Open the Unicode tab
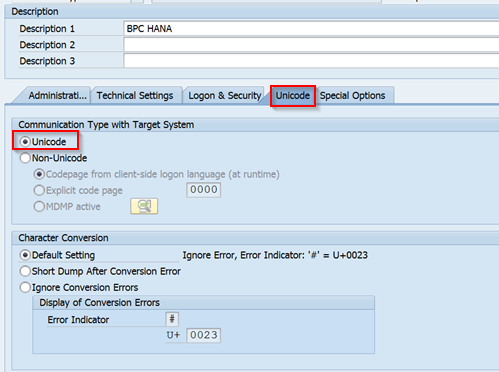The image size is (499, 372). click(293, 96)
